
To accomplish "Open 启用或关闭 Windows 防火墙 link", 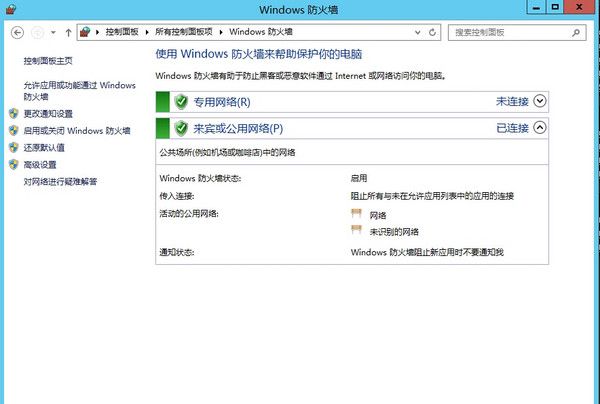I will [77, 130].
